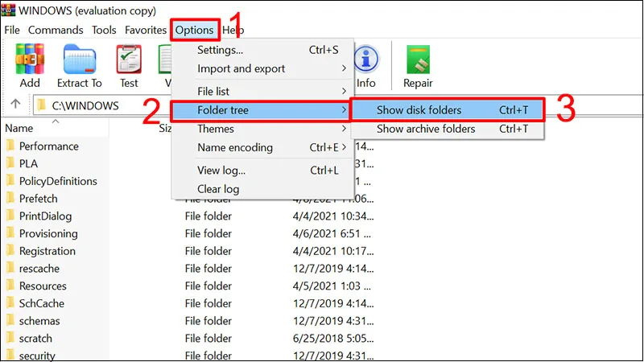This screenshot has height=362, width=644.
Task: Select the security folder name
Action: pyautogui.click(x=37, y=356)
